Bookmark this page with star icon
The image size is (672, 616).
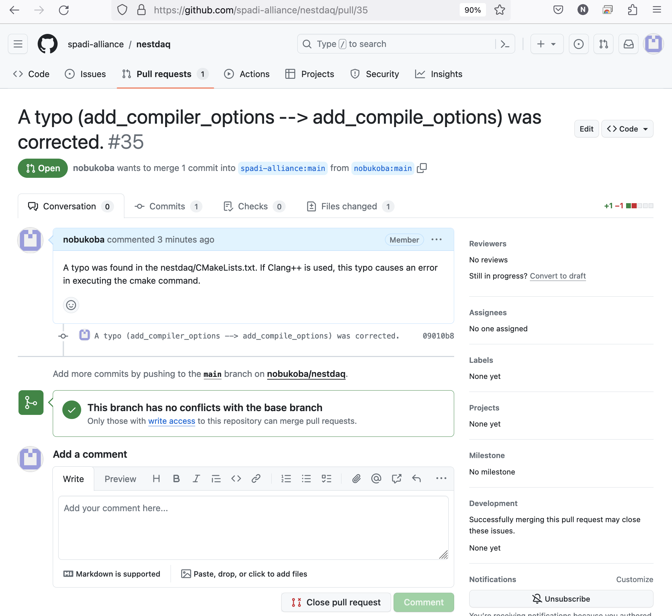(x=499, y=10)
